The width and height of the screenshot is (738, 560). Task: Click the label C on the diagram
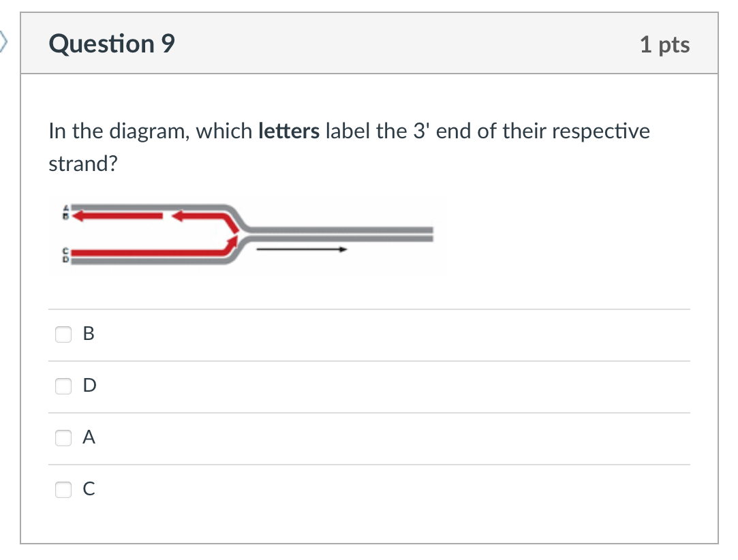[65, 250]
